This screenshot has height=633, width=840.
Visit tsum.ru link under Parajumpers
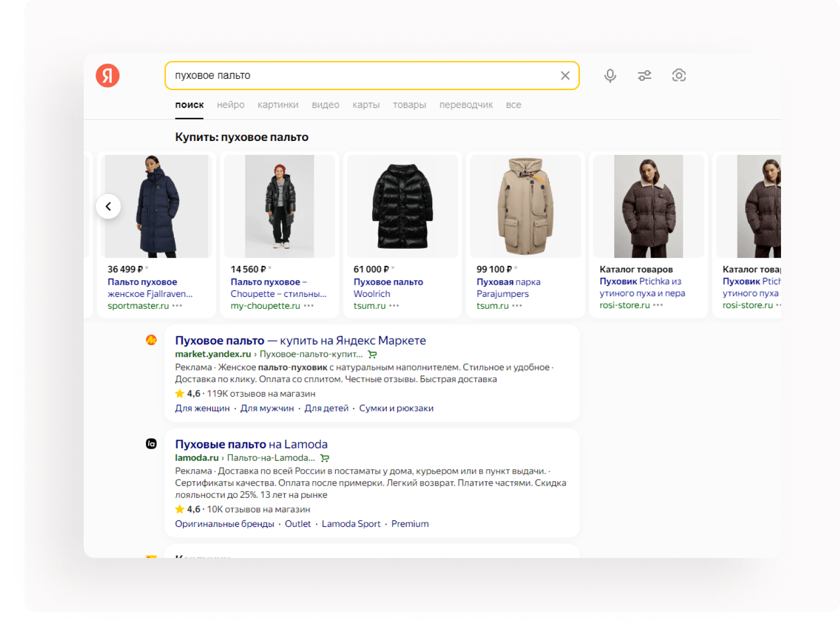click(492, 306)
